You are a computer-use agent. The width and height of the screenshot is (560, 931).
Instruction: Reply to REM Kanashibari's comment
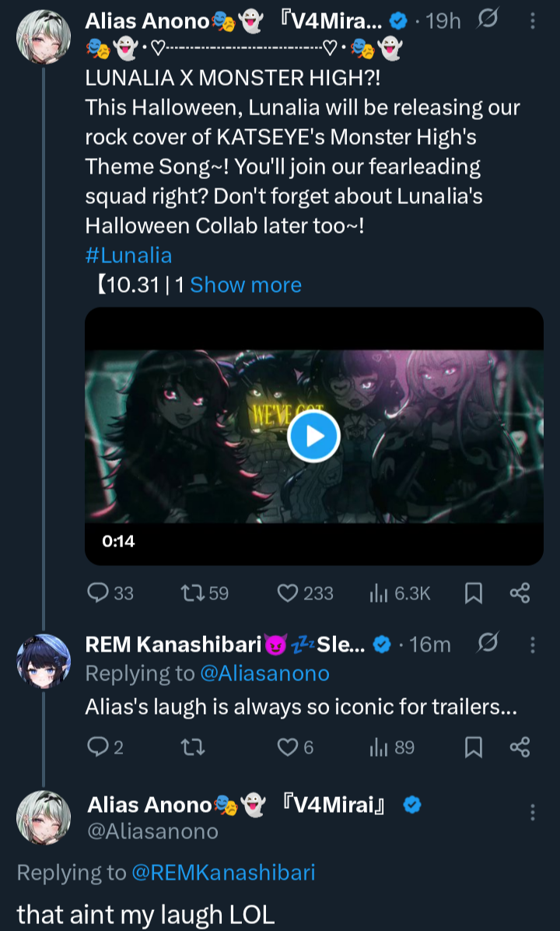[105, 747]
